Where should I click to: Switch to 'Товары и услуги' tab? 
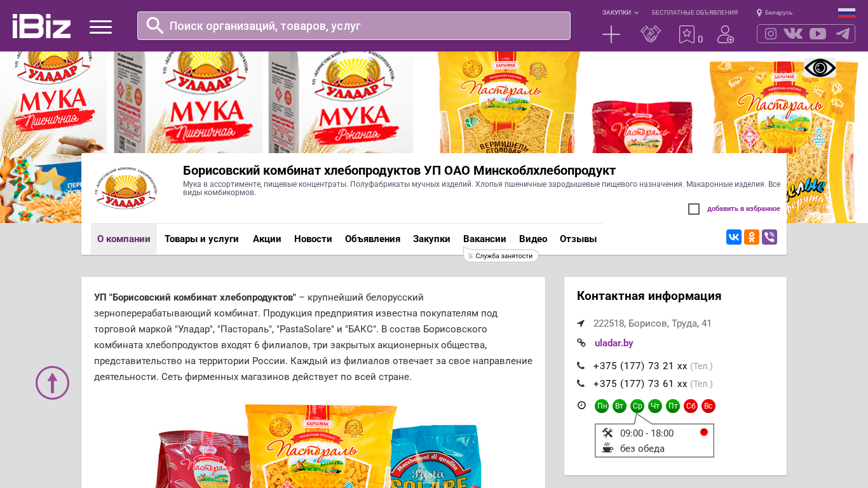click(x=201, y=239)
